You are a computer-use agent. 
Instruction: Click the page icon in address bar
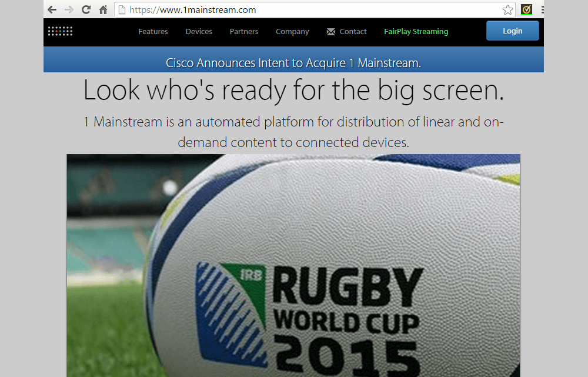(122, 9)
